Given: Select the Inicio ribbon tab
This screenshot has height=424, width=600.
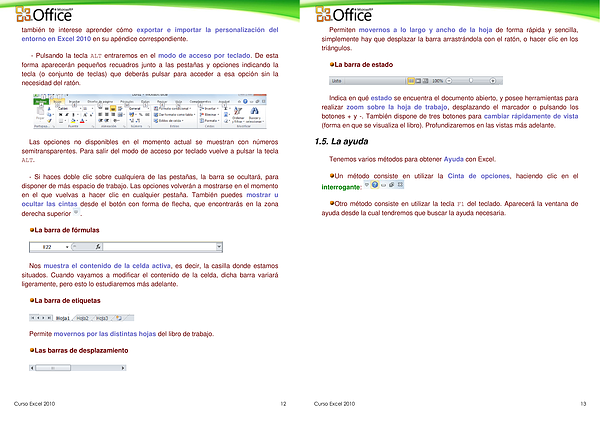Looking at the screenshot, I should tap(57, 101).
